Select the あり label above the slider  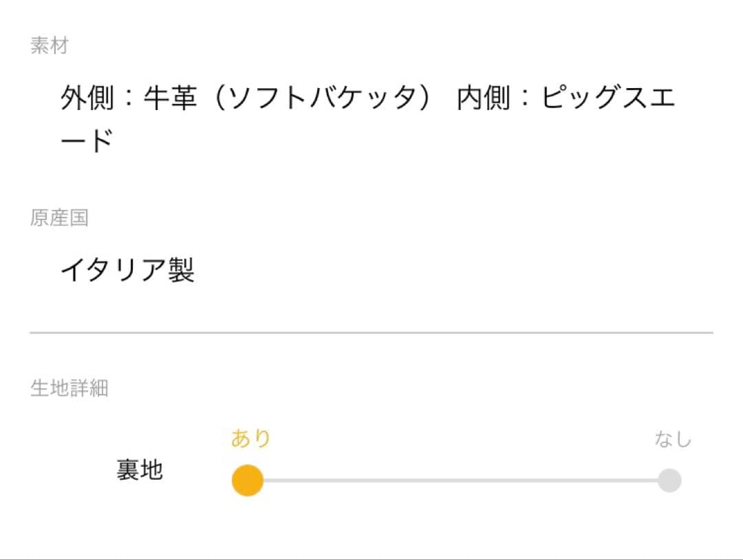click(250, 438)
